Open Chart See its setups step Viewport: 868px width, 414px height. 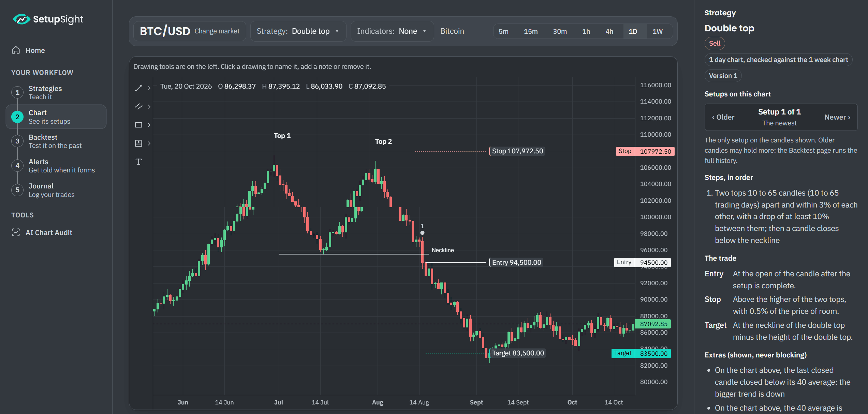[56, 117]
